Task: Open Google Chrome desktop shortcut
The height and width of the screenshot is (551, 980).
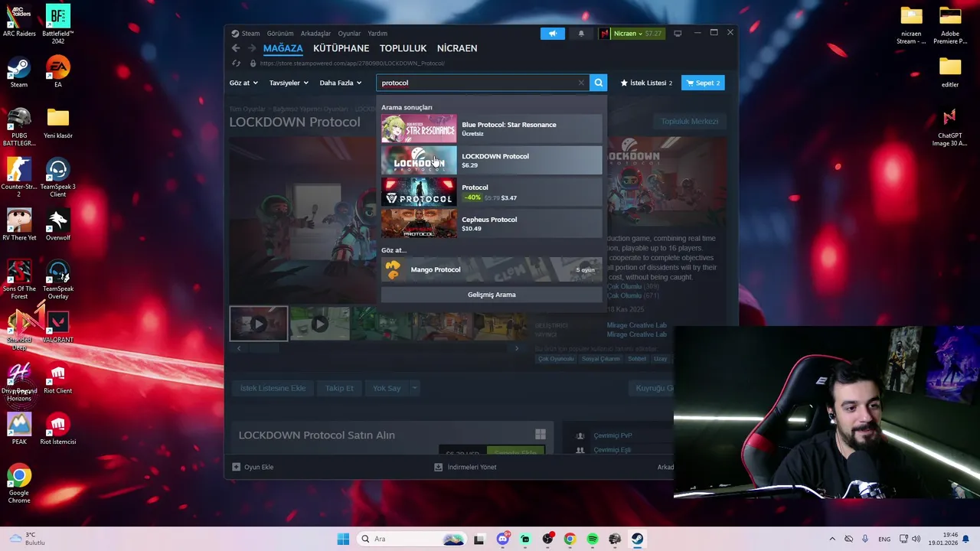Action: coord(19,483)
